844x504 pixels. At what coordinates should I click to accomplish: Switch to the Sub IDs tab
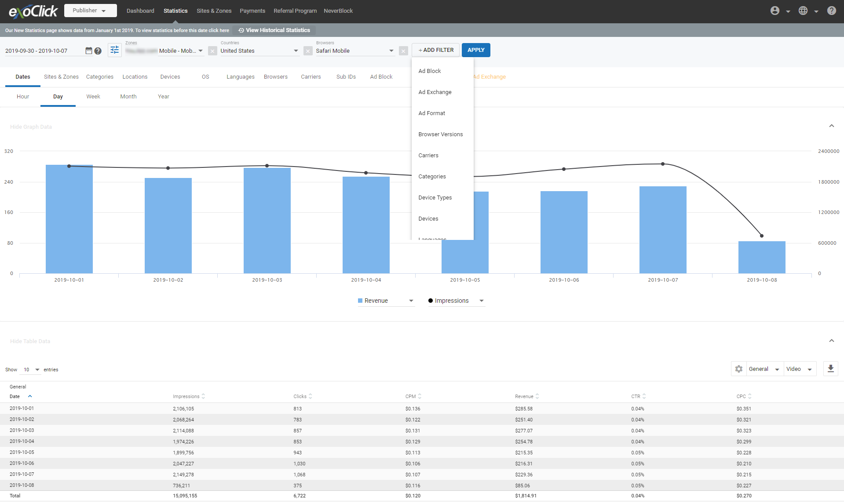click(x=346, y=77)
